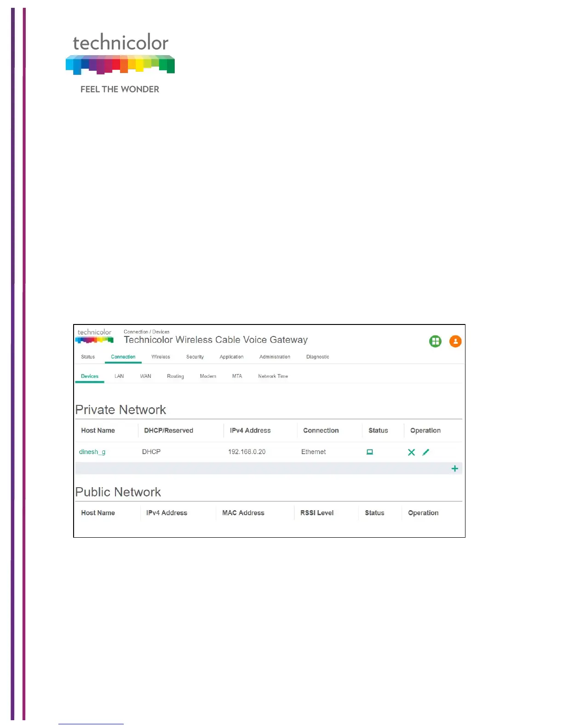Click the laptop status icon for dinesh_g
Screen dimensions: 563x728
coord(369,452)
